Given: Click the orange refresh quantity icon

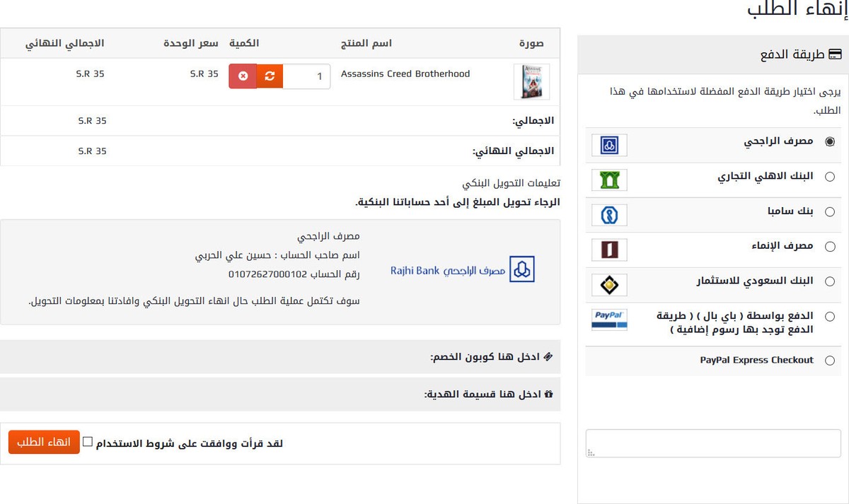Looking at the screenshot, I should [x=270, y=76].
